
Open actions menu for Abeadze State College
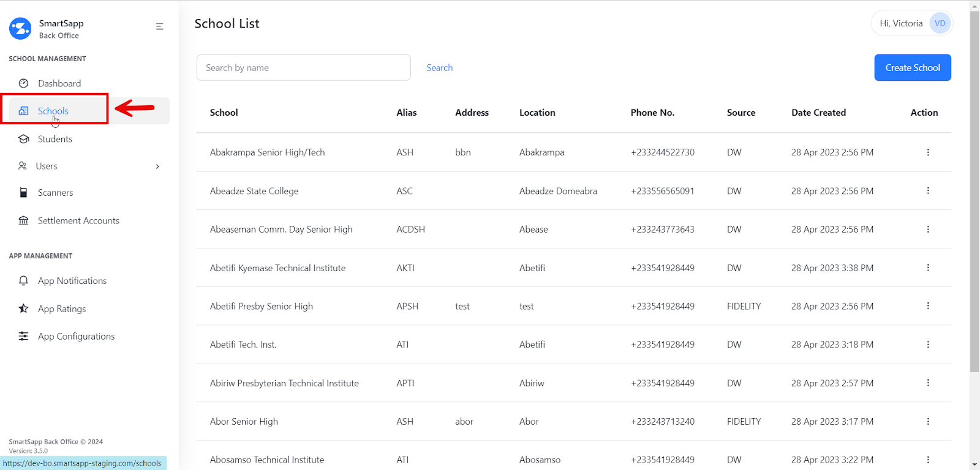point(928,191)
